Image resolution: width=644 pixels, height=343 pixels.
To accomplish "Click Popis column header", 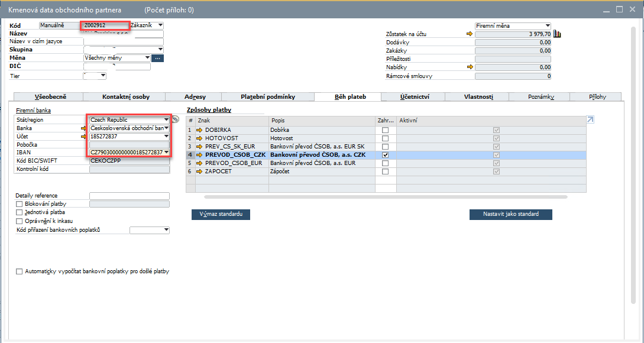I will pos(322,121).
